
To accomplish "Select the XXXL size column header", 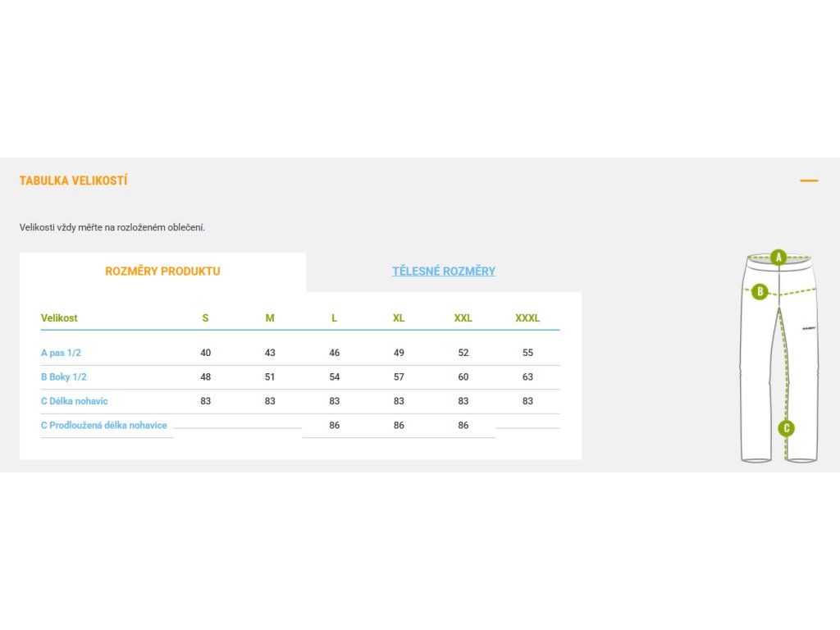I will point(527,318).
